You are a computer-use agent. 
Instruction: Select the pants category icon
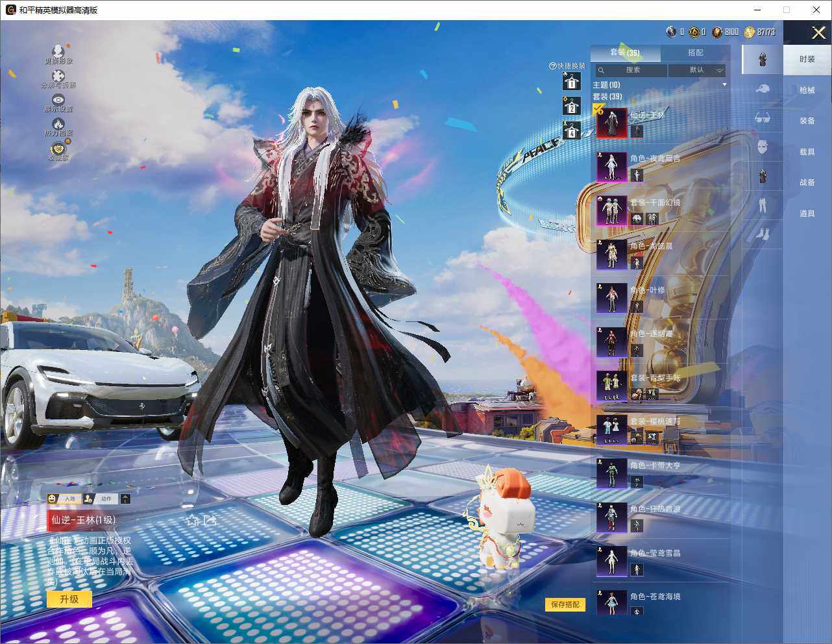pyautogui.click(x=763, y=205)
